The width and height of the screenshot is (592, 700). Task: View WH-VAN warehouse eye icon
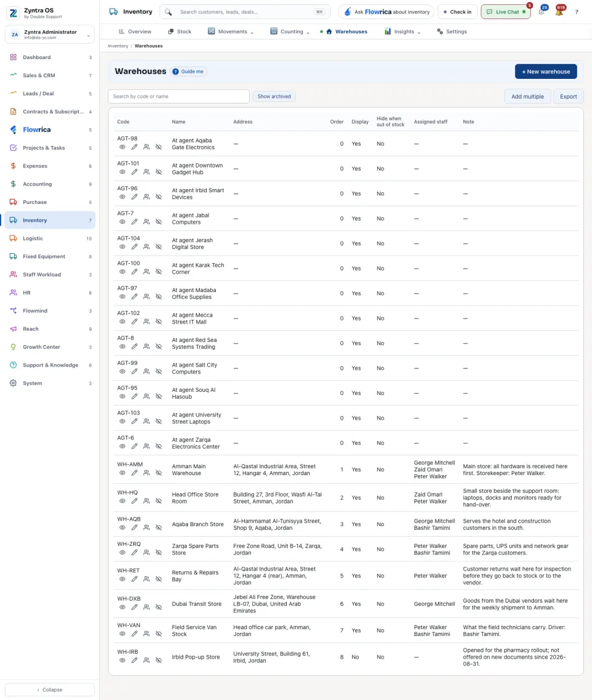click(123, 633)
